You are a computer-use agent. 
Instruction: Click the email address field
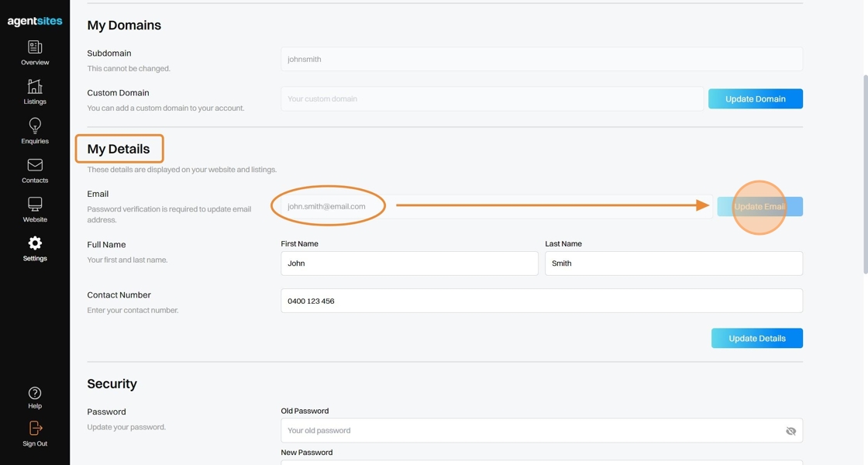click(496, 207)
